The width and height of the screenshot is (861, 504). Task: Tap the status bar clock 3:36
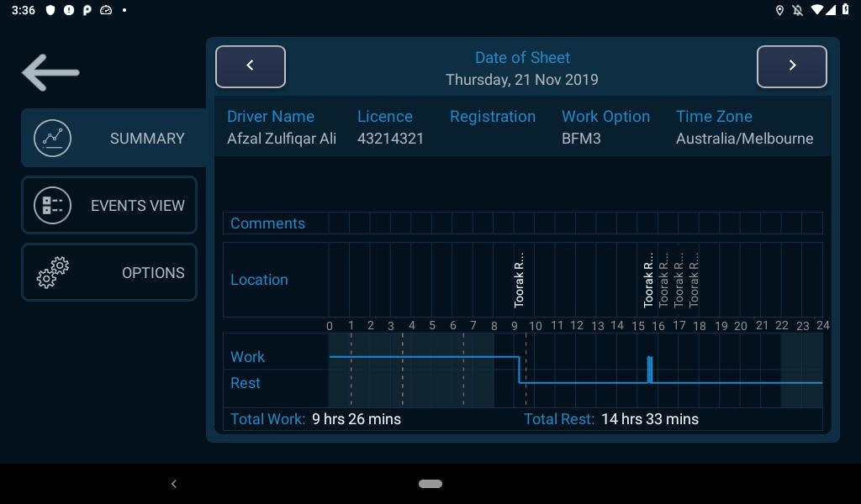click(x=24, y=10)
